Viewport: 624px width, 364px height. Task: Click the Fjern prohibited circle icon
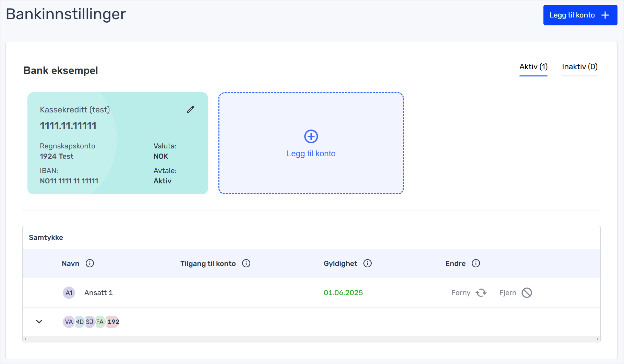point(527,293)
